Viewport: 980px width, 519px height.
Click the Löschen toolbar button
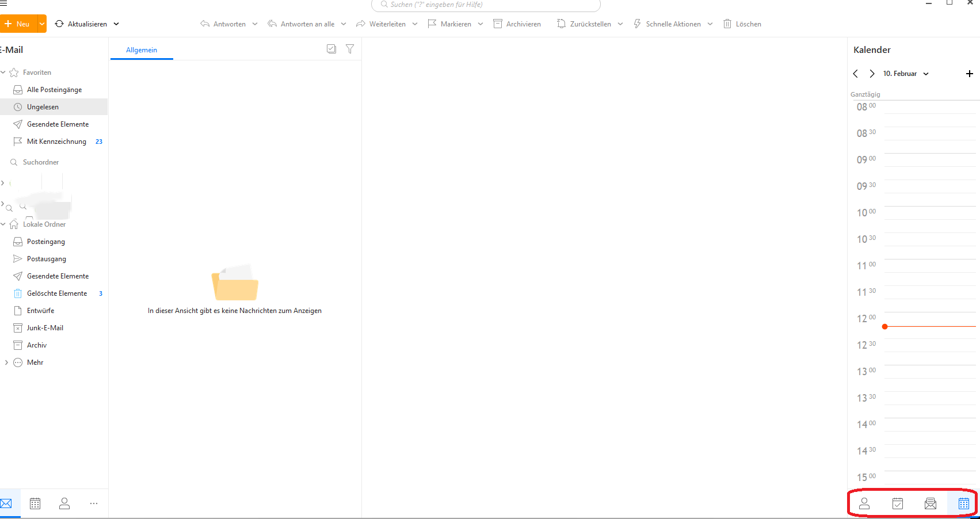[x=742, y=24]
